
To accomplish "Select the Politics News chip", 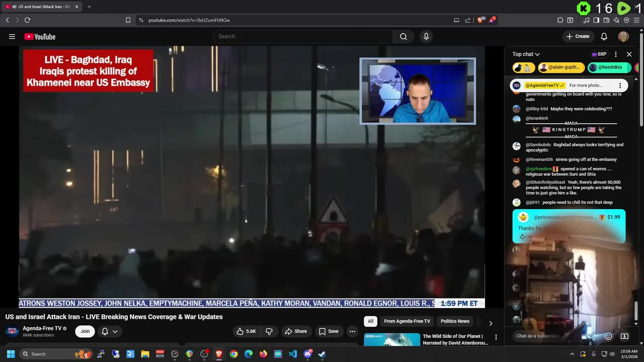I will [x=455, y=321].
